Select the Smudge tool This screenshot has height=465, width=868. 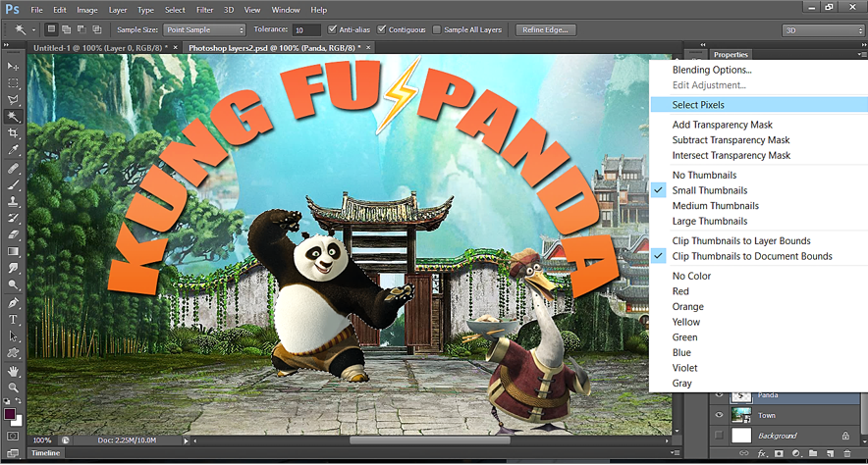click(13, 268)
